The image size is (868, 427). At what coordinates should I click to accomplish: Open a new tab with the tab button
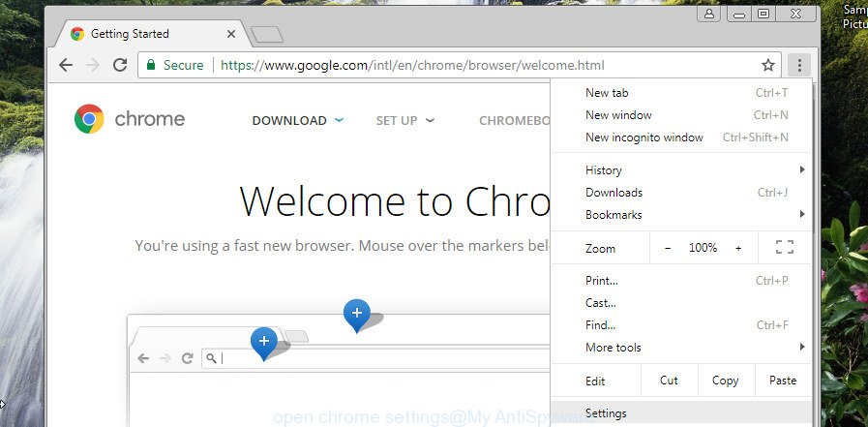[267, 35]
